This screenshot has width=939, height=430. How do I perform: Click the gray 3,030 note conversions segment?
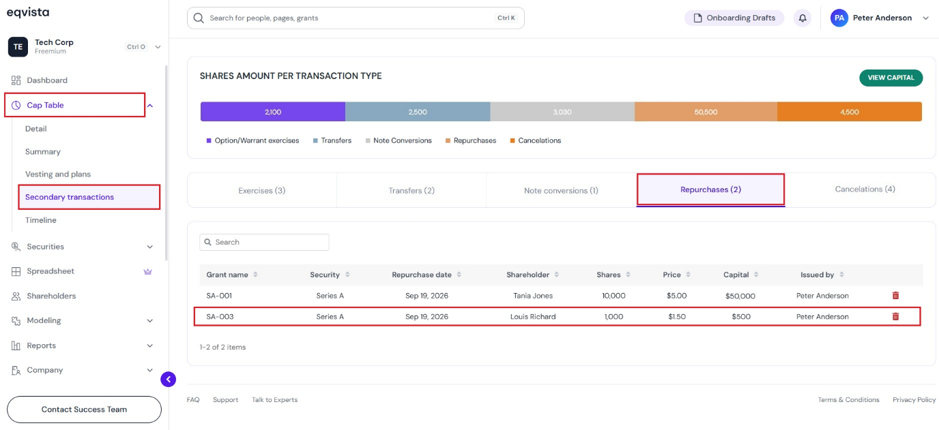562,112
